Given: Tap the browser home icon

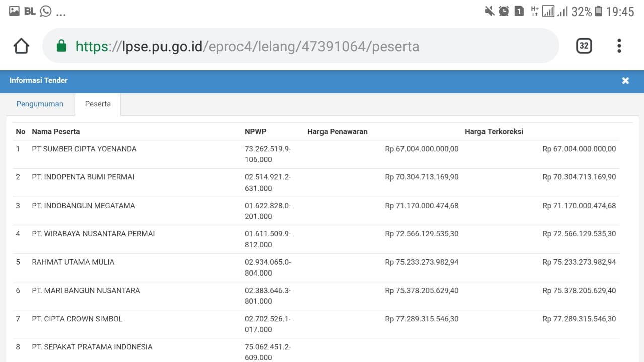Looking at the screenshot, I should point(21,46).
